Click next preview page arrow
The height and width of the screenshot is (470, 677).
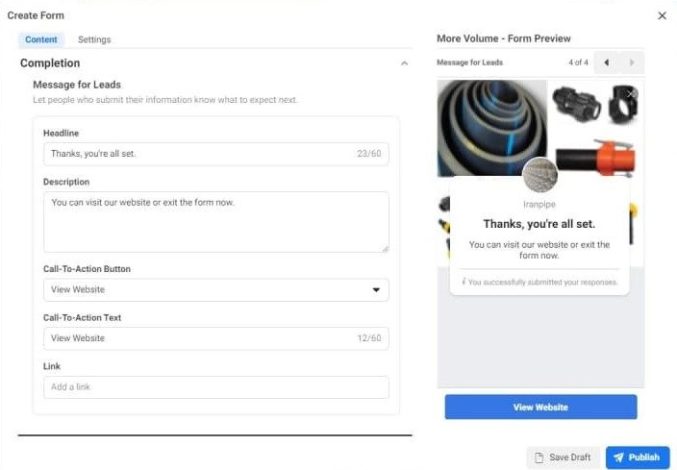point(631,63)
